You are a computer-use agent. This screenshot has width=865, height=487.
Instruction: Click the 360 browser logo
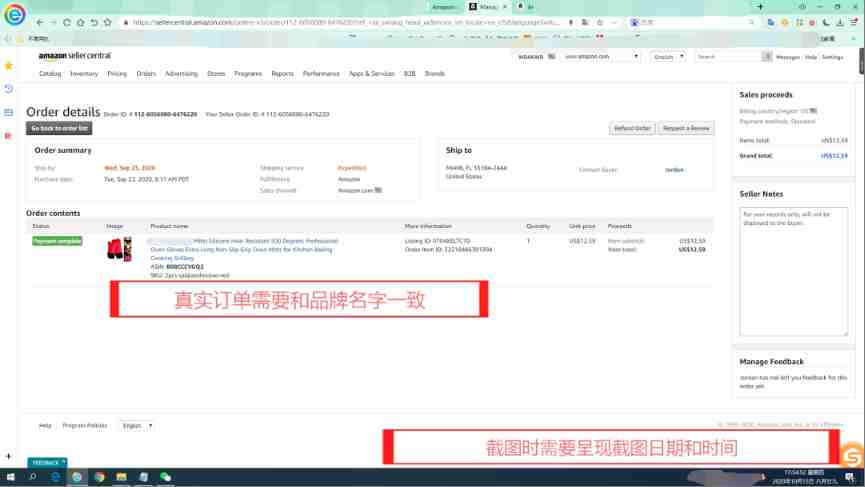14,14
